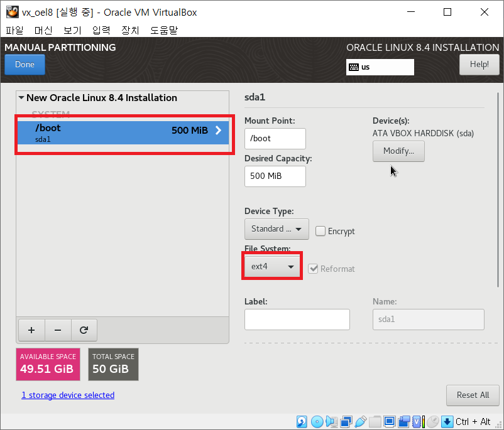This screenshot has width=504, height=430.
Task: Open the 장치 menu
Action: 130,30
